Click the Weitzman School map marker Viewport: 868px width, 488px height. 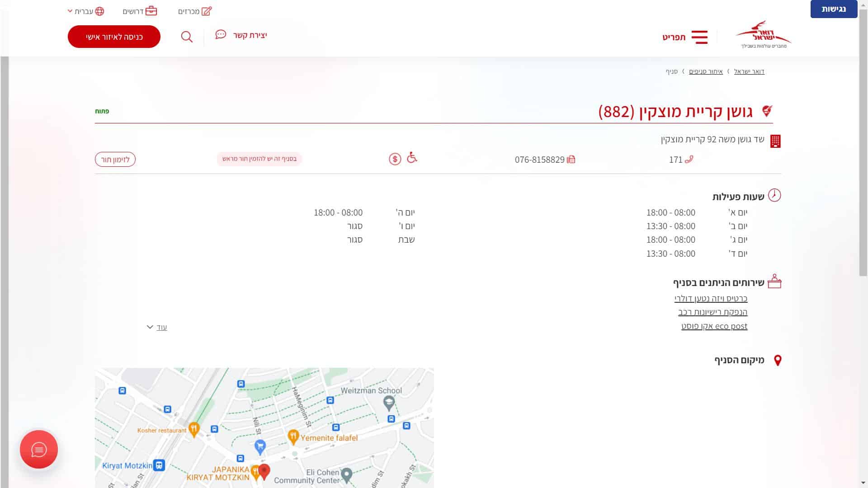388,401
